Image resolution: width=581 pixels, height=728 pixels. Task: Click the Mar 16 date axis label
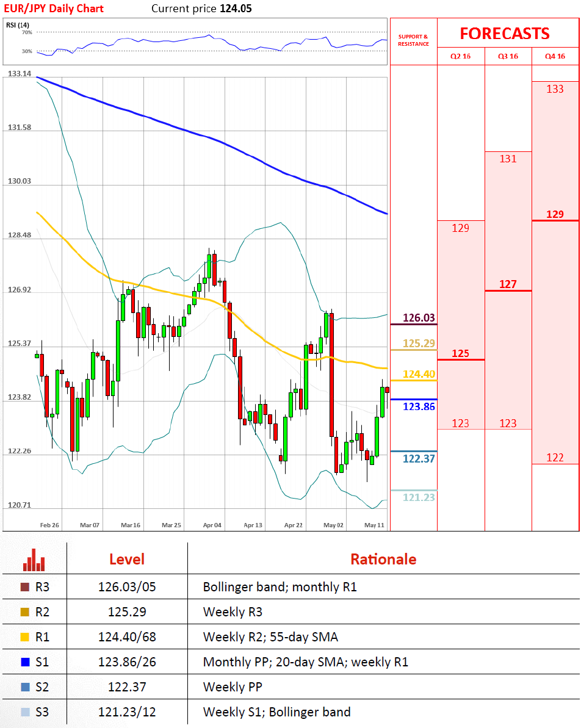pyautogui.click(x=131, y=525)
